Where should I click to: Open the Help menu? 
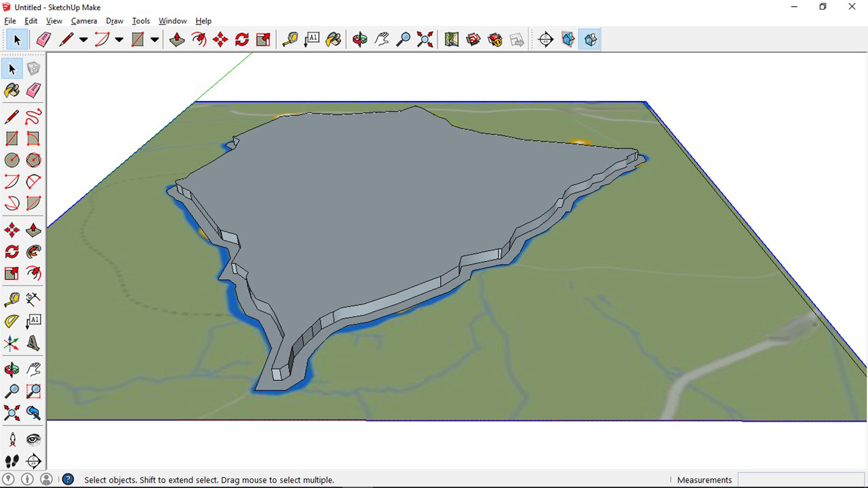pyautogui.click(x=203, y=21)
